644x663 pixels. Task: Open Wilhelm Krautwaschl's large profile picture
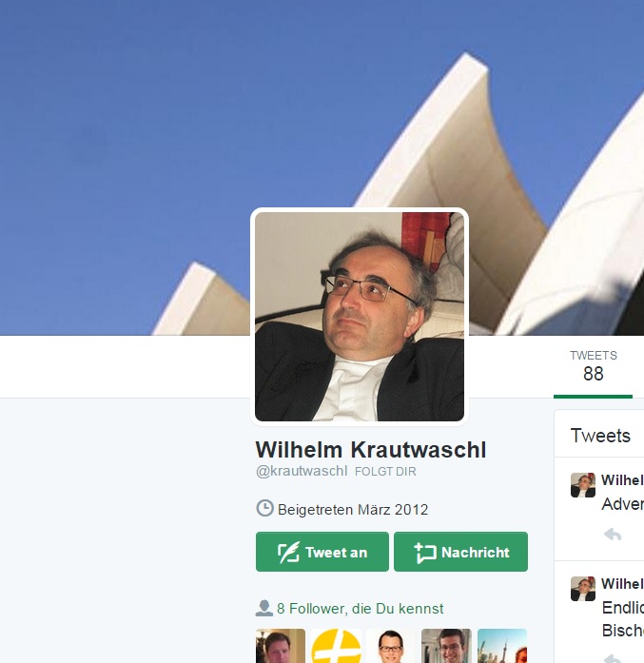(x=360, y=316)
